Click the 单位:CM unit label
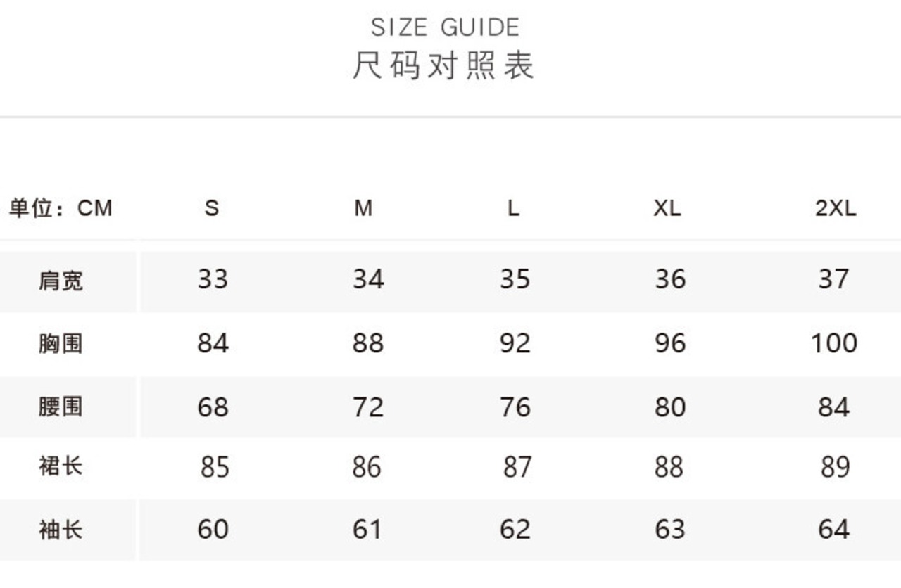This screenshot has width=901, height=588. (61, 208)
